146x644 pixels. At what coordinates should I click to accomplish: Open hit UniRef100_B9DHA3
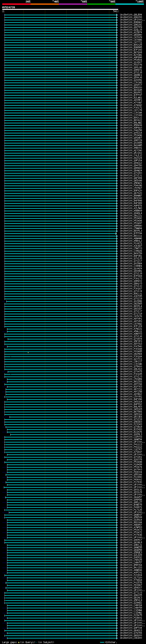pos(131,22)
